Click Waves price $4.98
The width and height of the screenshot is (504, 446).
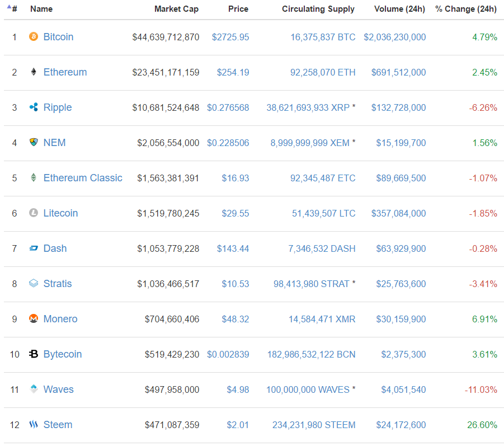(238, 389)
